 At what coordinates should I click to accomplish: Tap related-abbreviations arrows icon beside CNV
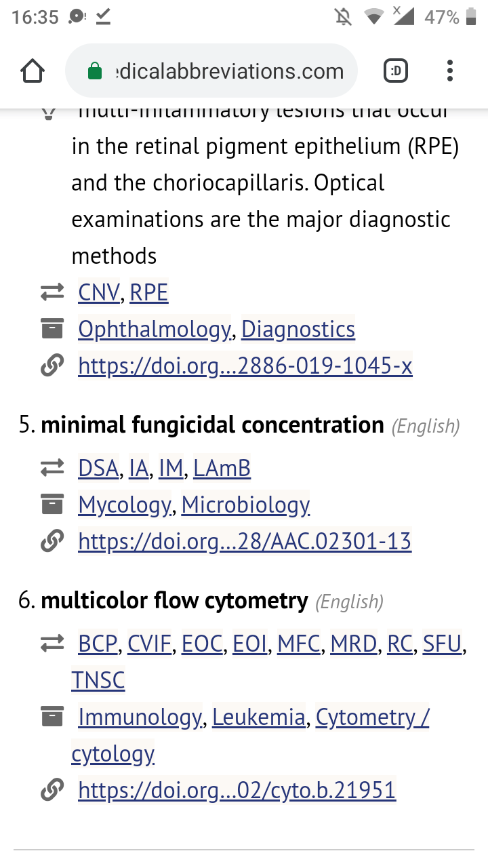[x=52, y=293]
